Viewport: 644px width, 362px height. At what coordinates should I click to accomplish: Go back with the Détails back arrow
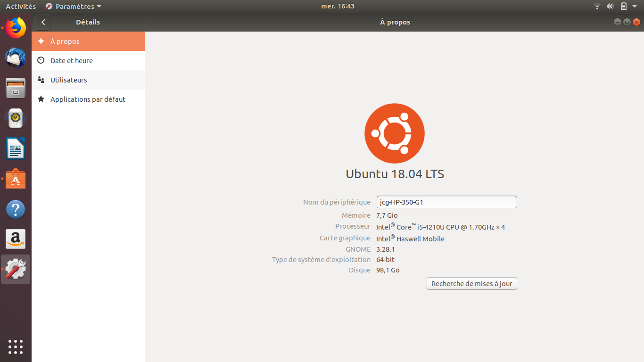pos(43,22)
